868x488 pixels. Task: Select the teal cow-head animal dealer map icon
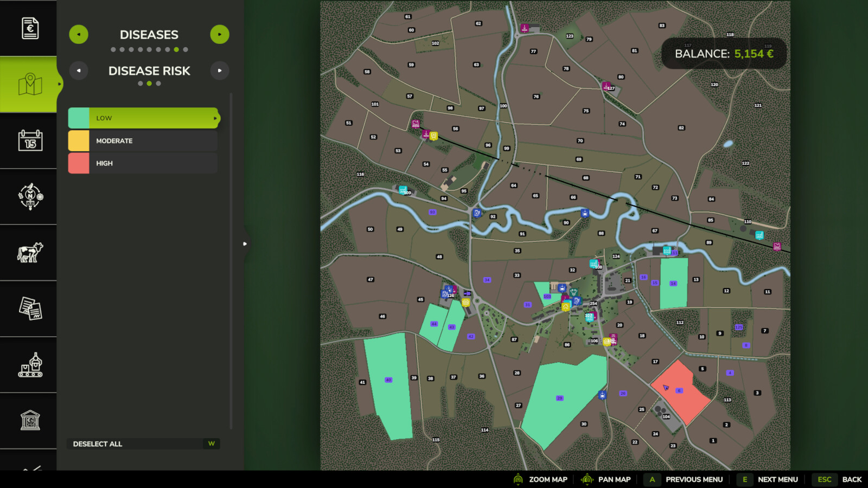tap(573, 293)
